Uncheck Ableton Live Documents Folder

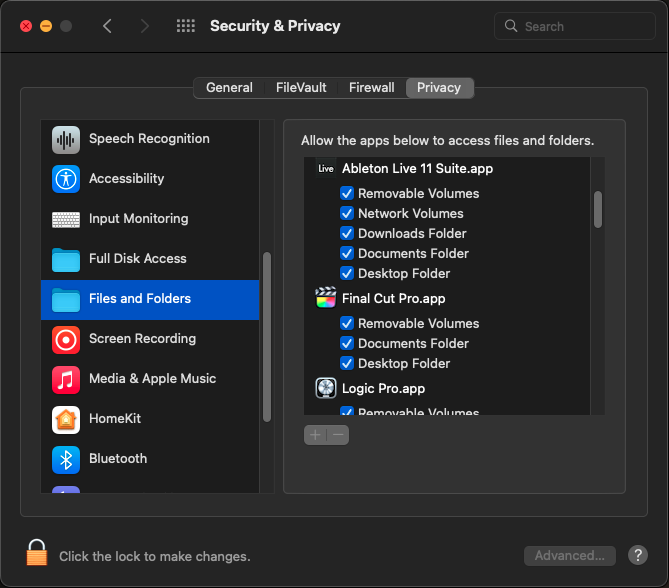[347, 253]
